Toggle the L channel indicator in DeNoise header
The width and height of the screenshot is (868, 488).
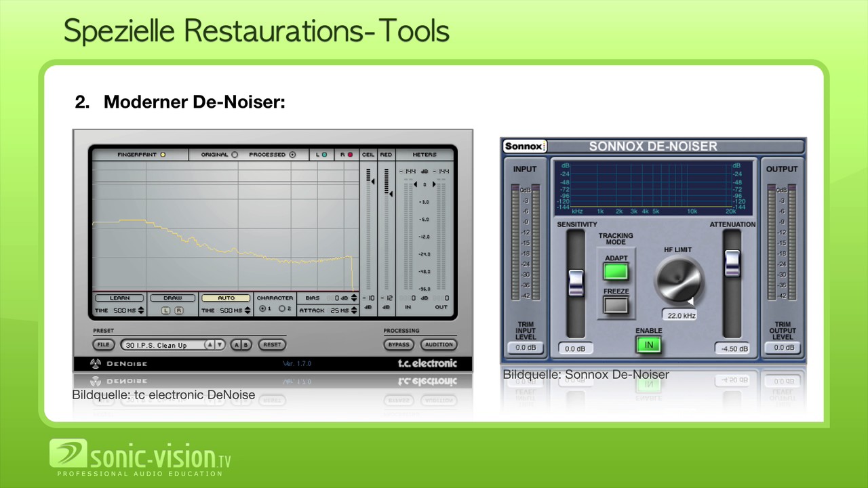click(324, 155)
